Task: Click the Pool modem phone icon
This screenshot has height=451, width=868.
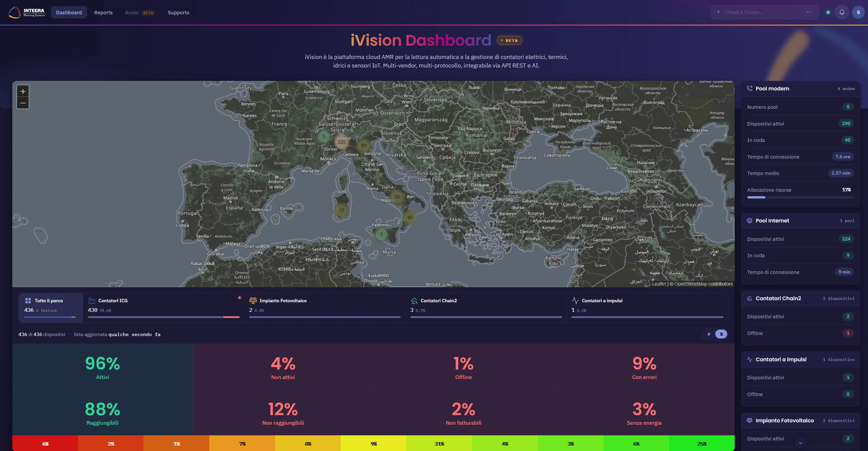Action: [x=749, y=88]
